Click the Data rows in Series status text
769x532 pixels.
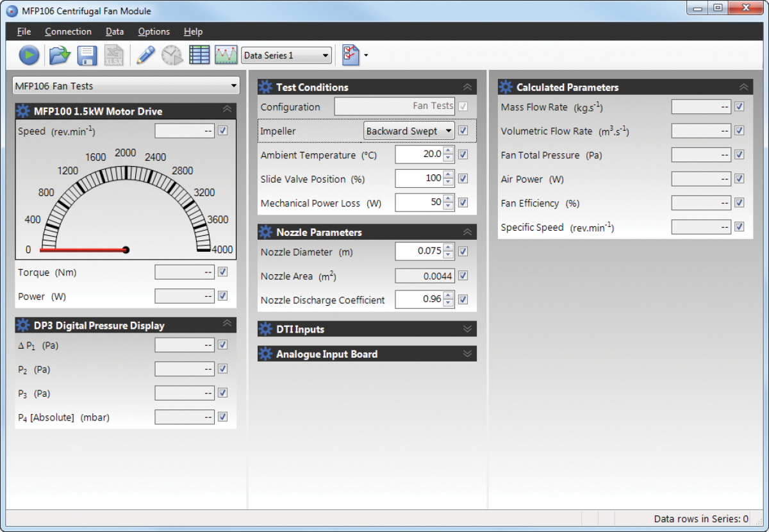click(x=701, y=519)
